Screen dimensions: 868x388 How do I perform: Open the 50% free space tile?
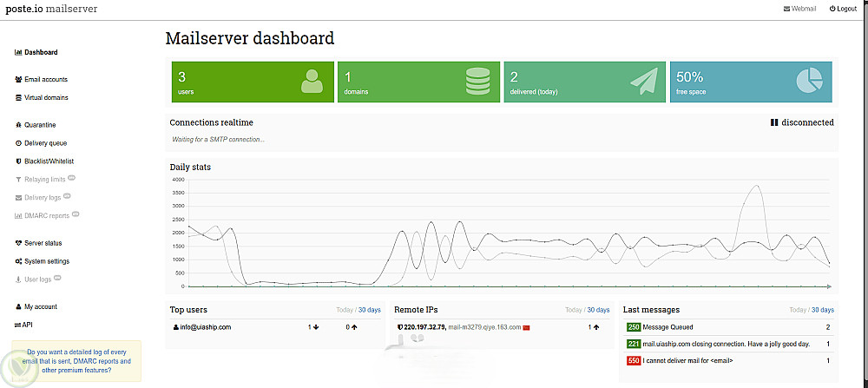pos(751,82)
